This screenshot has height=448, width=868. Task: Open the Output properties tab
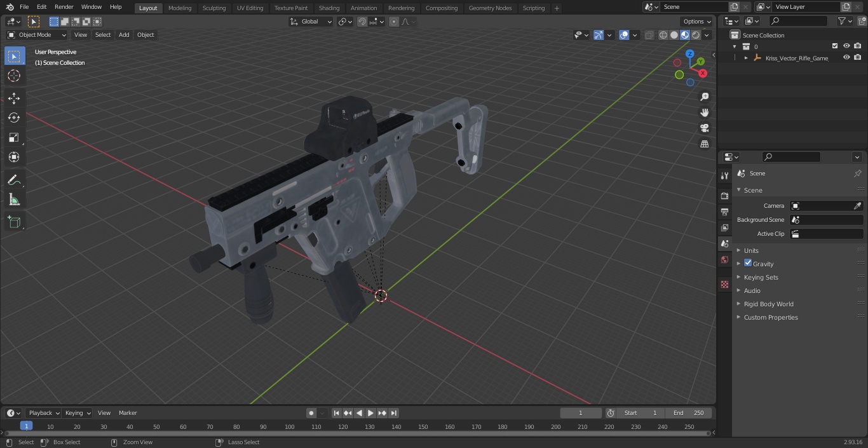(x=724, y=212)
